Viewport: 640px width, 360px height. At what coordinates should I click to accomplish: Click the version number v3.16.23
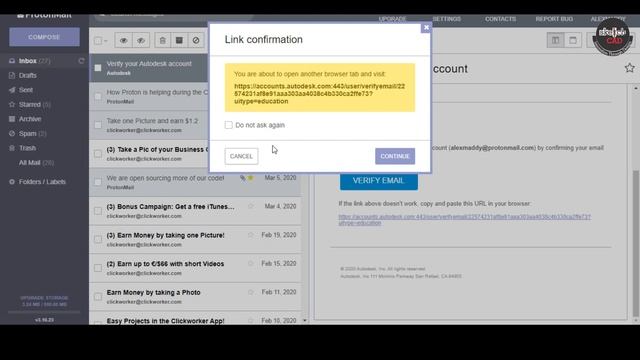point(44,320)
